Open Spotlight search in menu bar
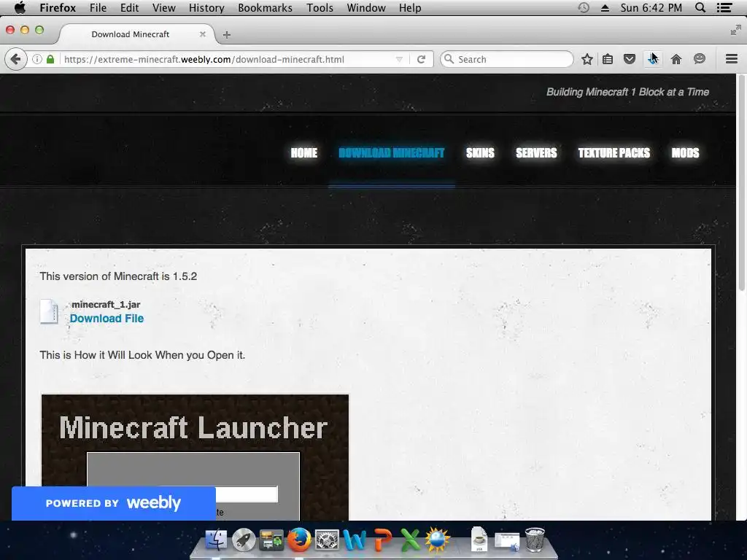The height and width of the screenshot is (560, 747). (x=700, y=7)
